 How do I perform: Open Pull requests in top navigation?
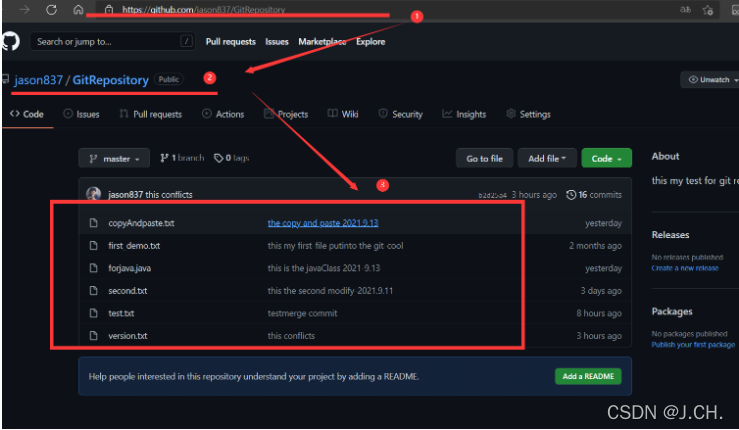tap(230, 41)
